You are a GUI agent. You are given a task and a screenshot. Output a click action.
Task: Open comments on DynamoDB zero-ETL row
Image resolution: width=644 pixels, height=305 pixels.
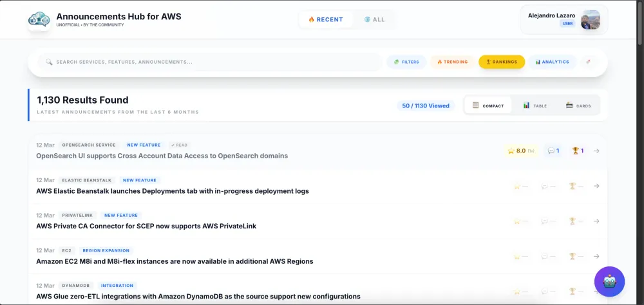pyautogui.click(x=548, y=291)
